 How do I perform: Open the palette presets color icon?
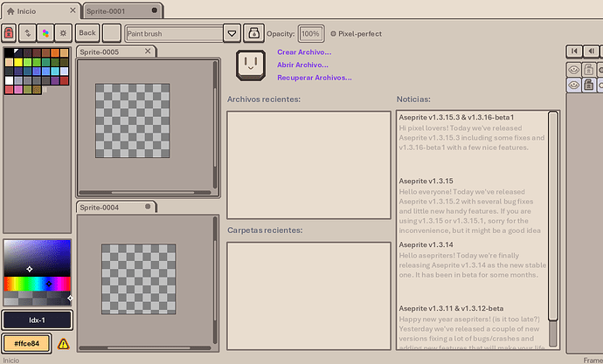[45, 33]
